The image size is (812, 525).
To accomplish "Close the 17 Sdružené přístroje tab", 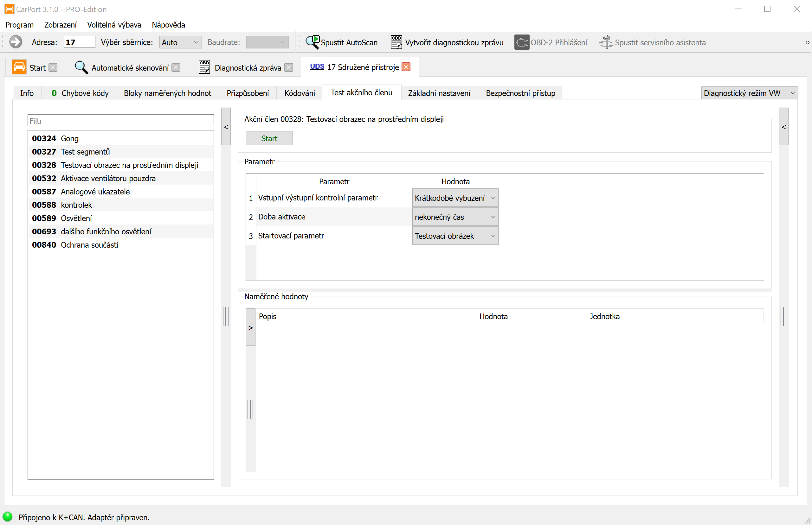I will [406, 67].
